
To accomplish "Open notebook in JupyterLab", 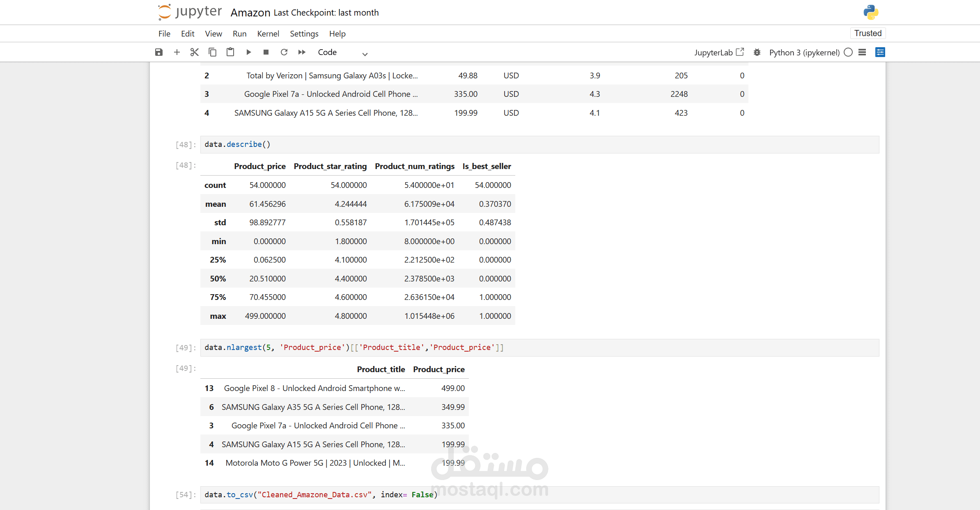I will [719, 53].
